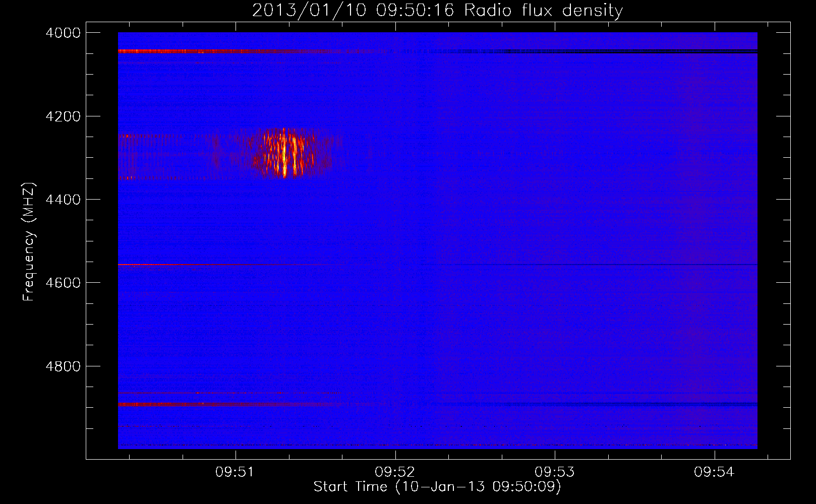
Task: Click the 09:54 time tick label
Action: coord(714,472)
